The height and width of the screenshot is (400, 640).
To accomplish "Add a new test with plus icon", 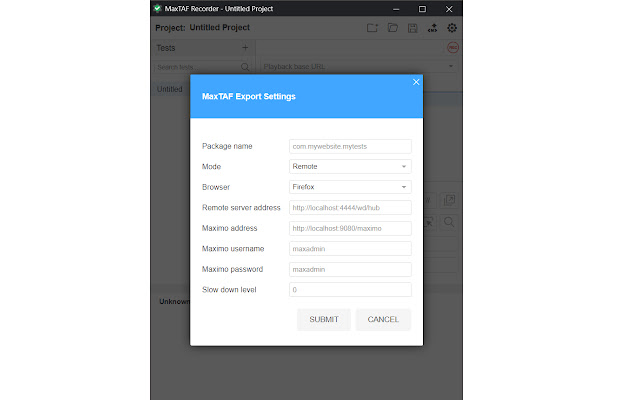I will 245,48.
